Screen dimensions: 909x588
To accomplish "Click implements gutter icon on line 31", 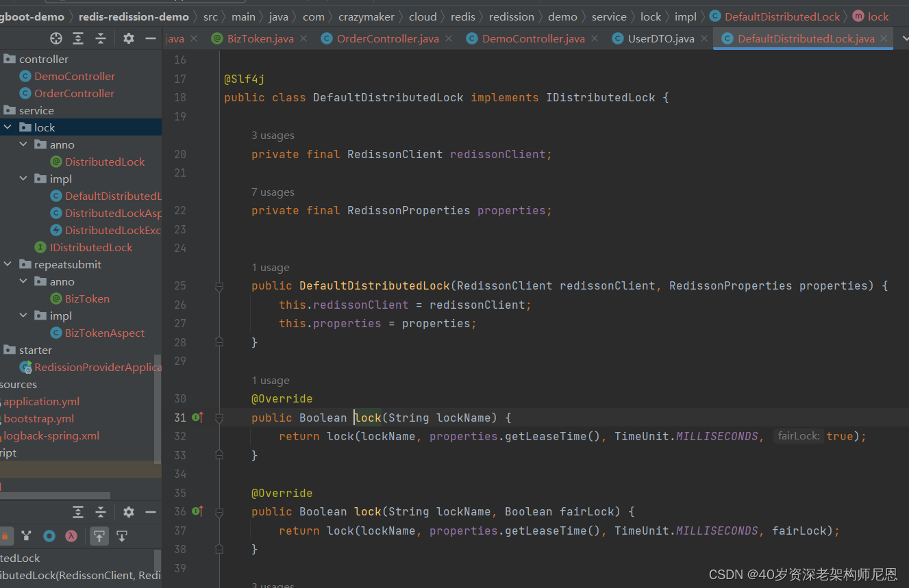I will (x=197, y=417).
